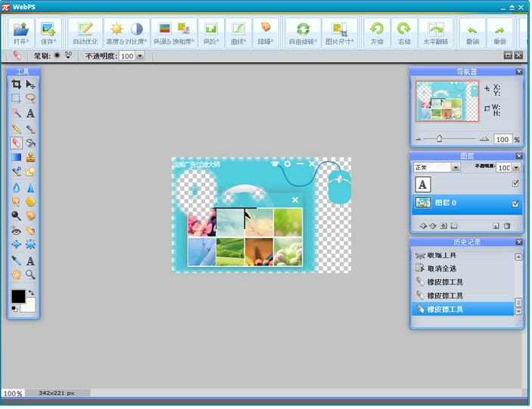
Task: Select the Lasso tool
Action: (30, 98)
